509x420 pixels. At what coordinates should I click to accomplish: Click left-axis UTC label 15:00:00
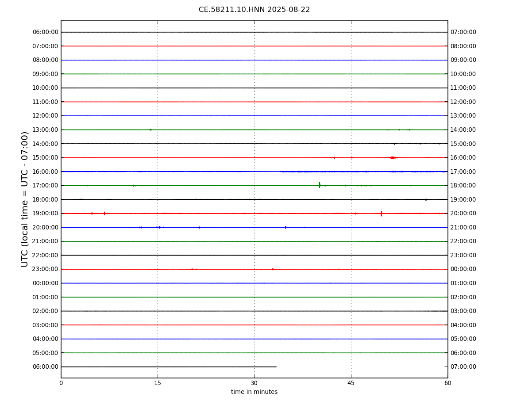[x=45, y=158]
